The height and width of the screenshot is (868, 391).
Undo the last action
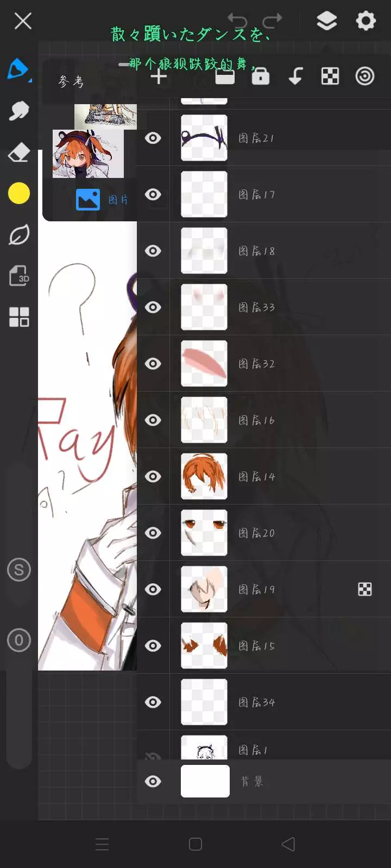(237, 21)
